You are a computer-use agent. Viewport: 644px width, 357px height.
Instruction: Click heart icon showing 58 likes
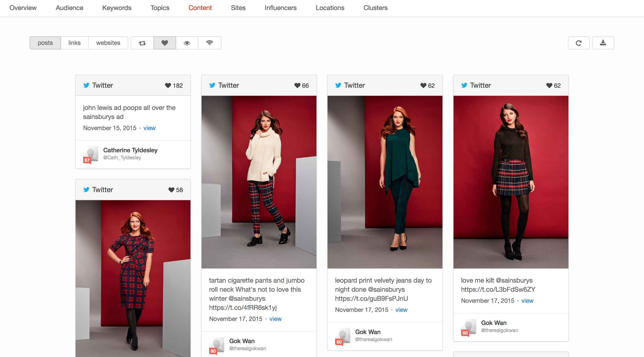click(x=171, y=190)
